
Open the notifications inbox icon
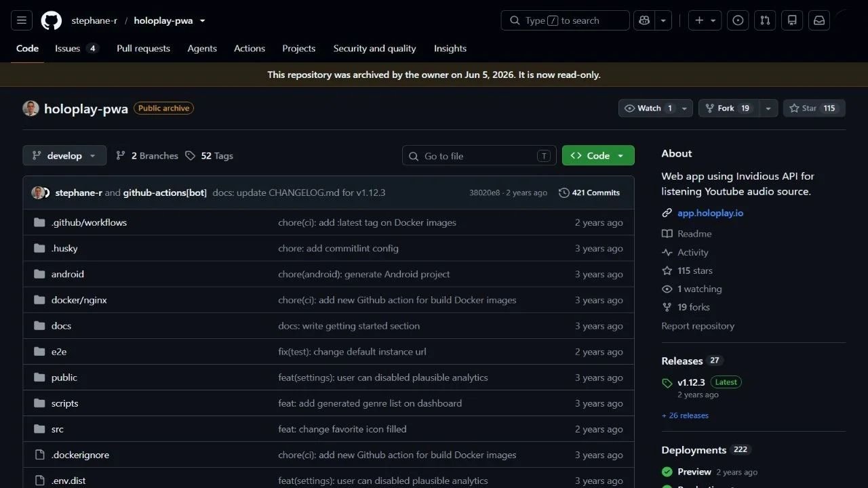819,20
